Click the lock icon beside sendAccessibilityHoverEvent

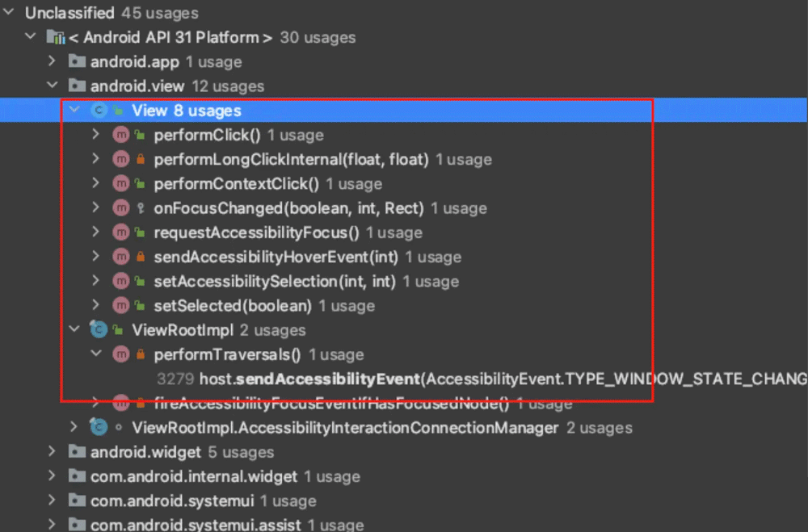click(140, 258)
